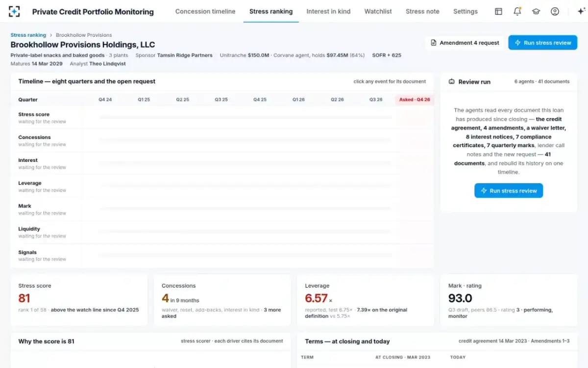Click the app logo icon
588x368 pixels.
click(x=15, y=11)
